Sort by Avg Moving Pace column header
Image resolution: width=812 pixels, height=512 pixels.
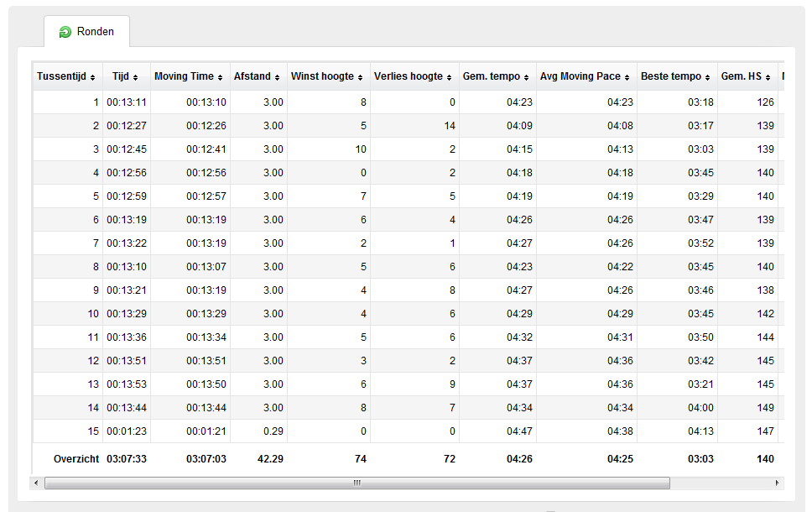click(586, 76)
